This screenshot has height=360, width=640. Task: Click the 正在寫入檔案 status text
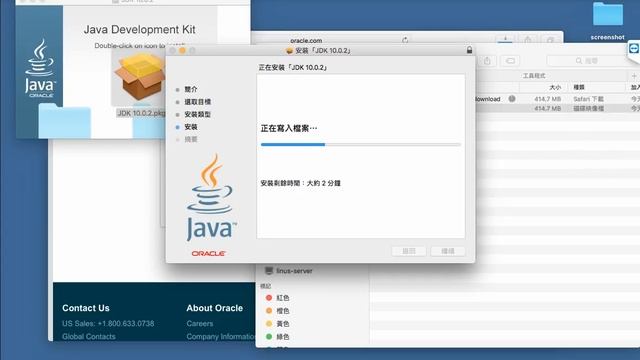289,128
